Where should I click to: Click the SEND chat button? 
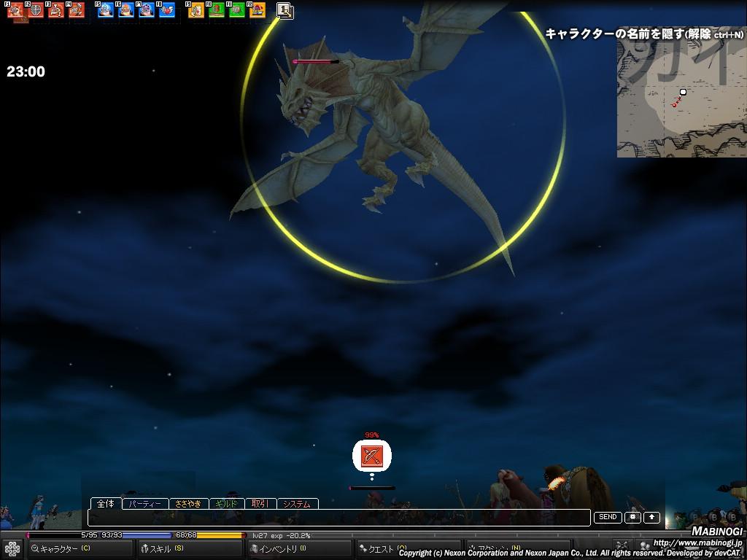[x=608, y=517]
